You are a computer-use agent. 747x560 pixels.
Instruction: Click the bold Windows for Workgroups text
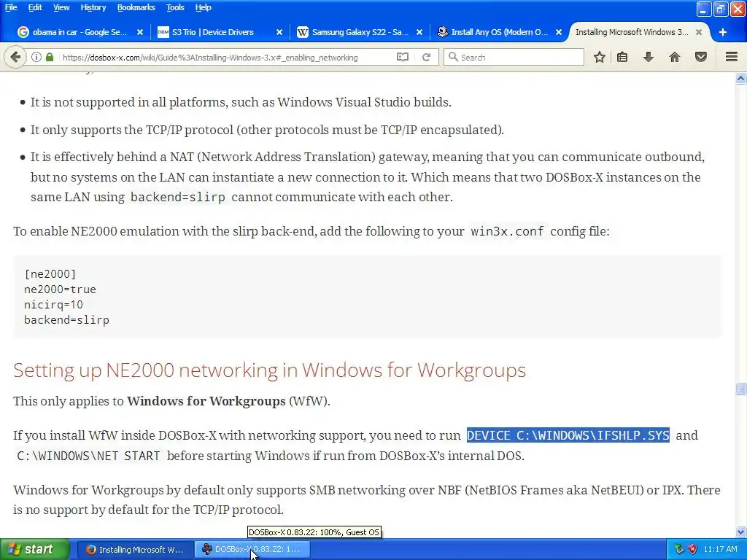[x=206, y=401]
